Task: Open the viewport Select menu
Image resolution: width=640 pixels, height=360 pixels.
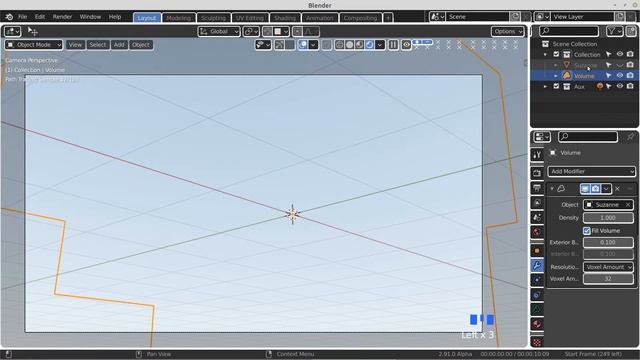Action: 98,44
